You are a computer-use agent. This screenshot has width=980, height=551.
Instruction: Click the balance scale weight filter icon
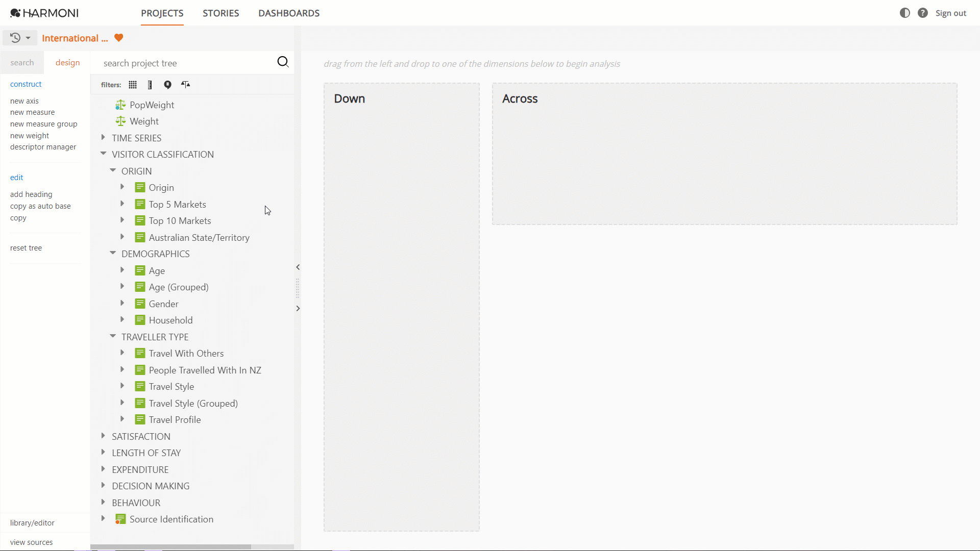[185, 85]
